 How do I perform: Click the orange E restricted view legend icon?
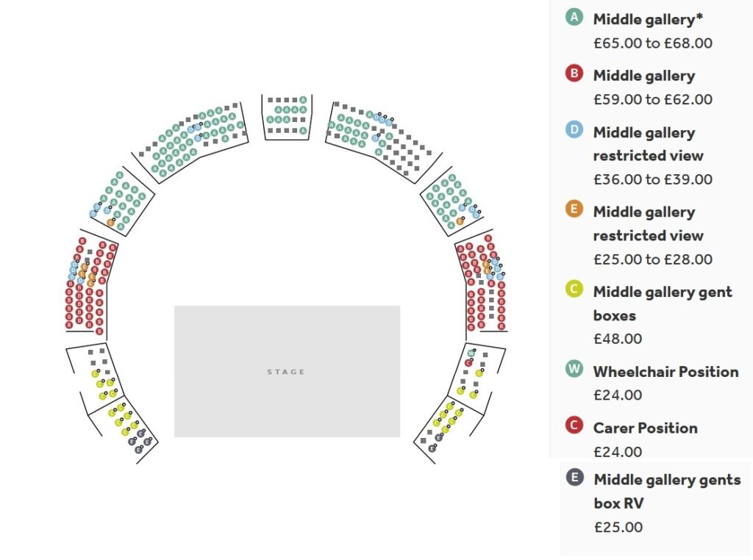coord(574,209)
